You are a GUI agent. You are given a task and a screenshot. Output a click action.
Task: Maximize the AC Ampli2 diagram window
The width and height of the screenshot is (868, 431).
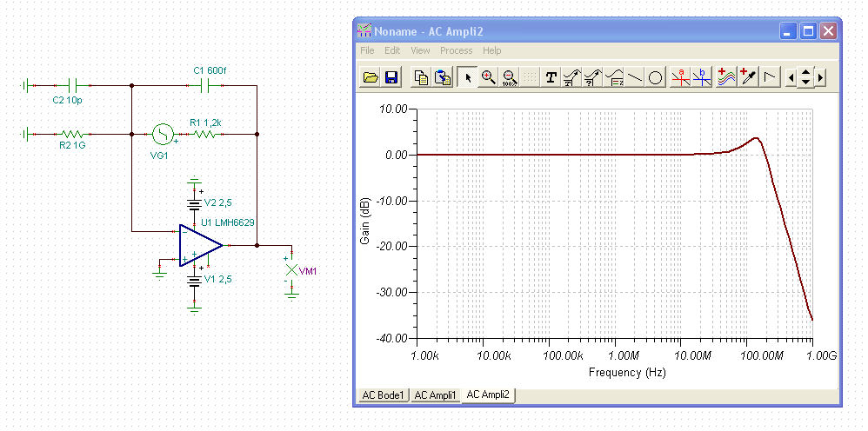click(x=809, y=31)
